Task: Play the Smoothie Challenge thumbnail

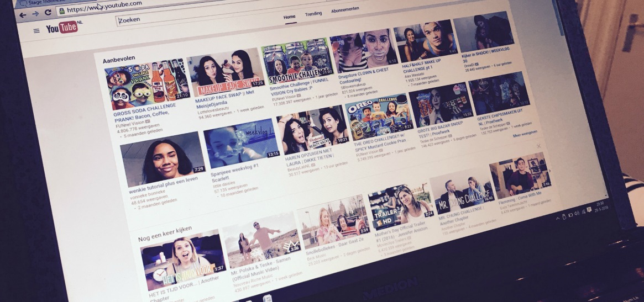Action: point(297,61)
